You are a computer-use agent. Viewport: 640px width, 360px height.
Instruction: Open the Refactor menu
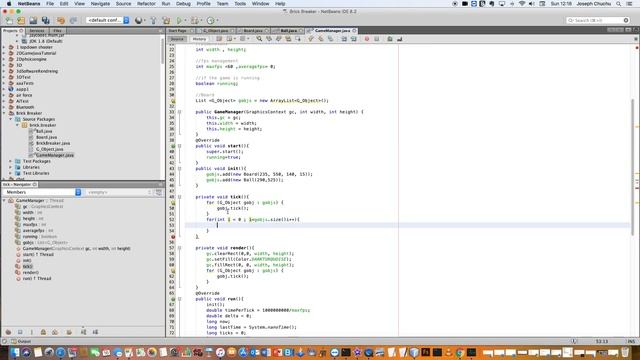[146, 4]
